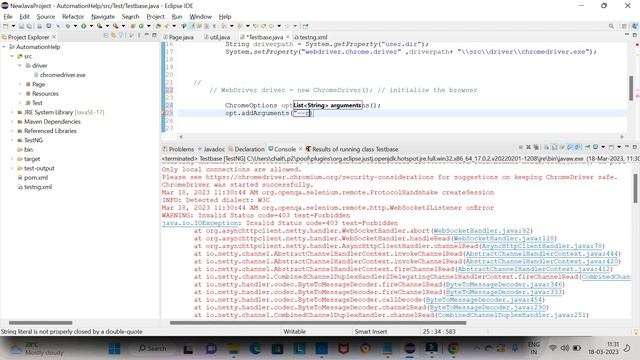Select pom.xml in Project Explorer
This screenshot has width=640, height=360.
(36, 178)
